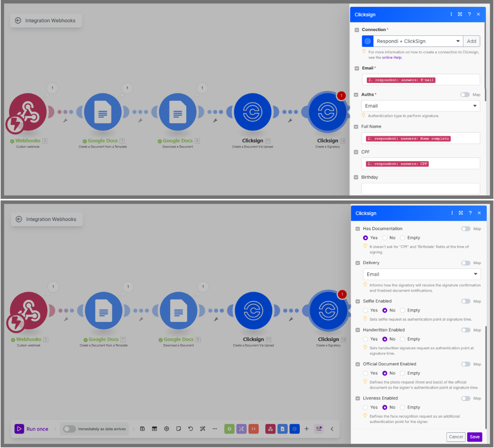
Task: Open the Respondi + ClickSign connection dropdown
Action: click(x=418, y=41)
